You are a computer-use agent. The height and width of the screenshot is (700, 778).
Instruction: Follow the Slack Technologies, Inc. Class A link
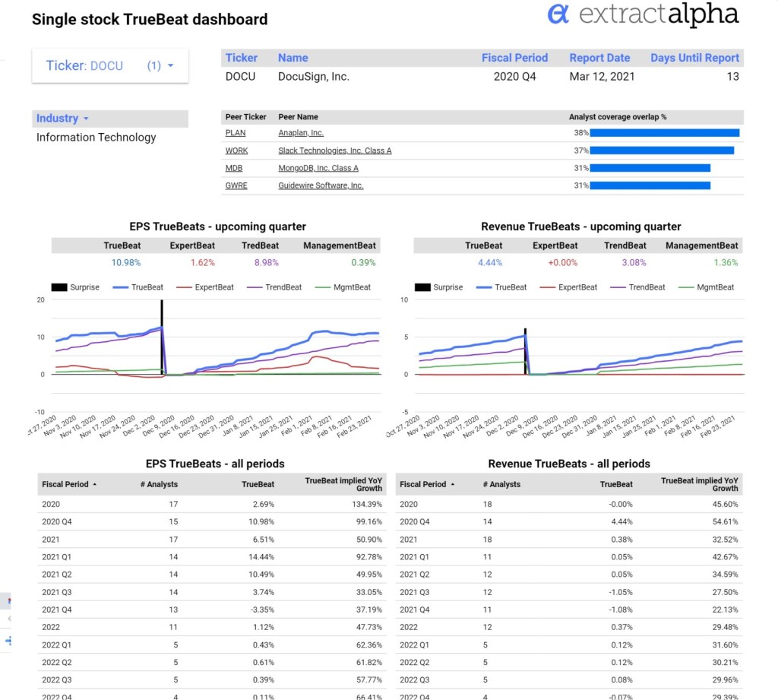point(335,150)
